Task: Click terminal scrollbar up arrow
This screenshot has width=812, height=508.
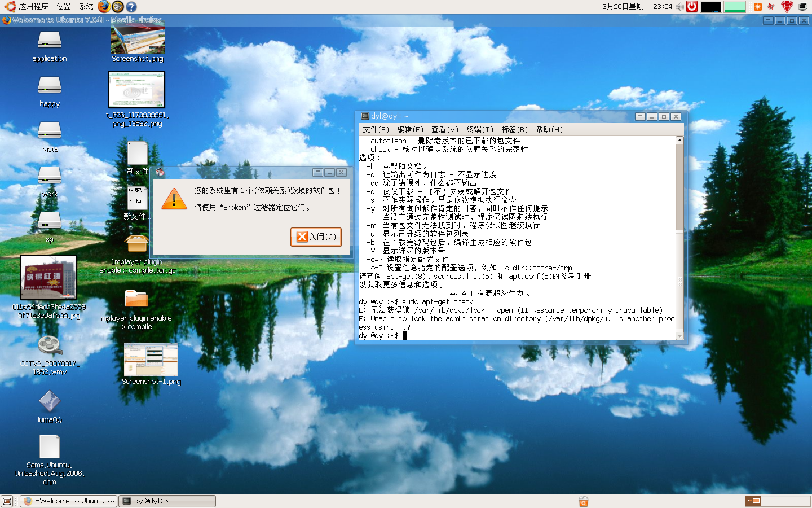Action: point(679,140)
